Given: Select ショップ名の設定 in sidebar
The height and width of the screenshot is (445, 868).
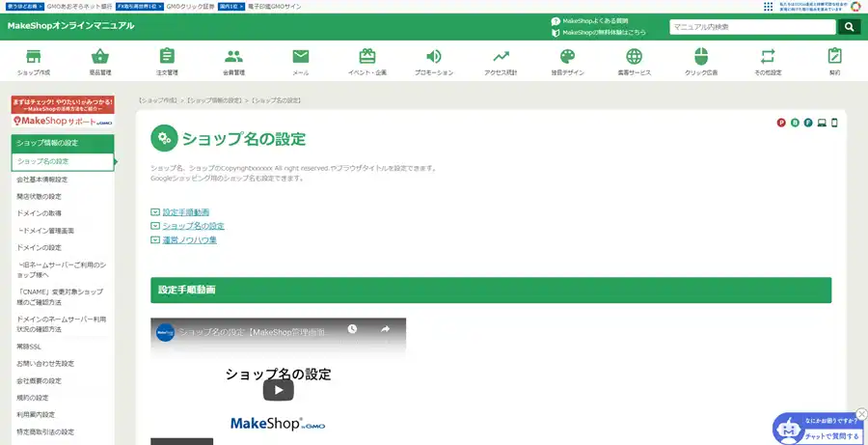Looking at the screenshot, I should tap(63, 162).
